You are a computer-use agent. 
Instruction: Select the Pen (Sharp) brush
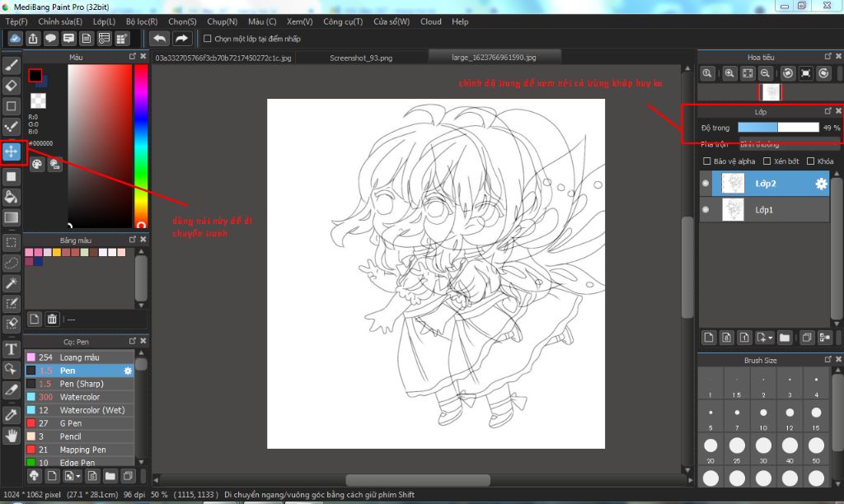80,384
